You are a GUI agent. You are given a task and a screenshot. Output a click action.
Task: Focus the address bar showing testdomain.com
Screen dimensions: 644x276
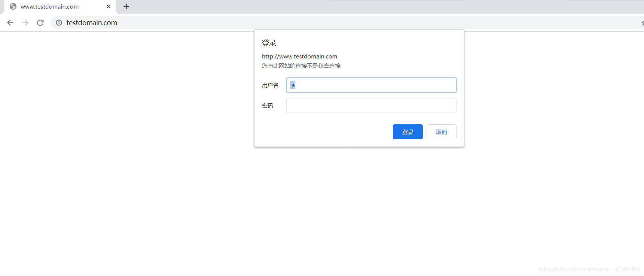tap(348, 23)
